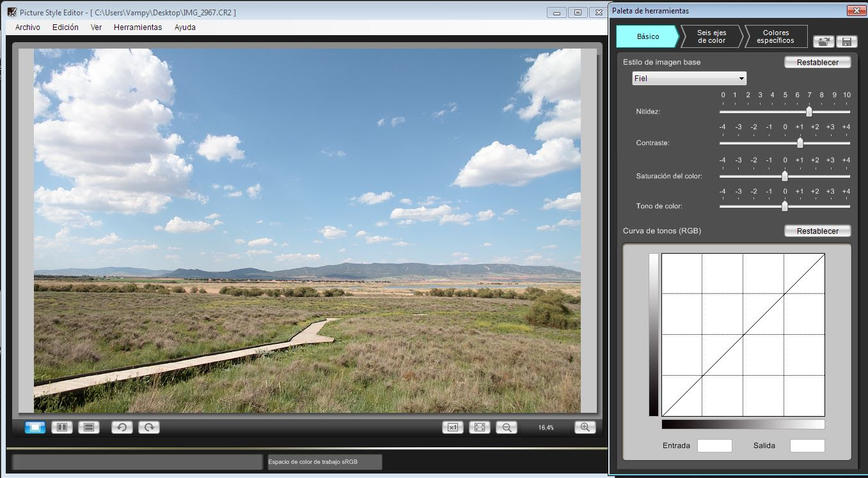Click 'Estilo de imagen base' label
Screen dimensions: 868x478
click(x=661, y=62)
